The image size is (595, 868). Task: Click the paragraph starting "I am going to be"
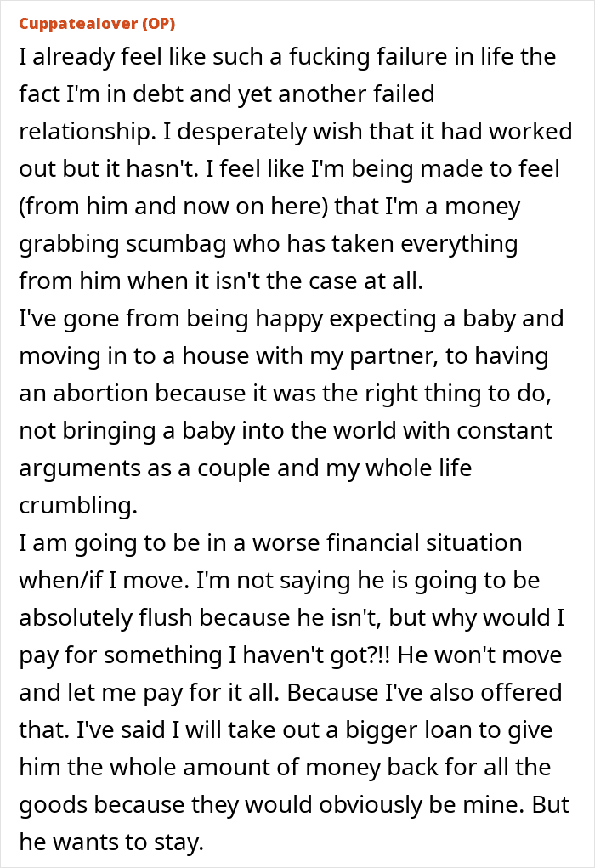click(x=289, y=691)
